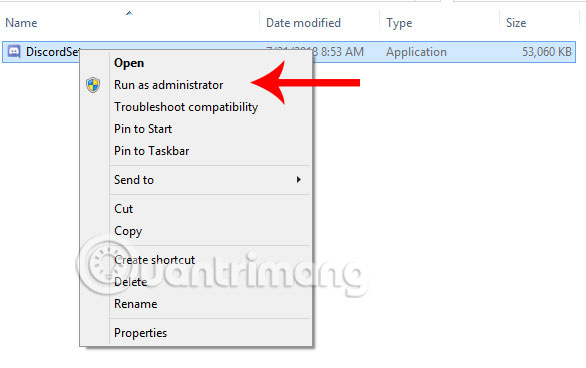Expand the Send to submenu arrow
586x368 pixels.
tap(299, 180)
